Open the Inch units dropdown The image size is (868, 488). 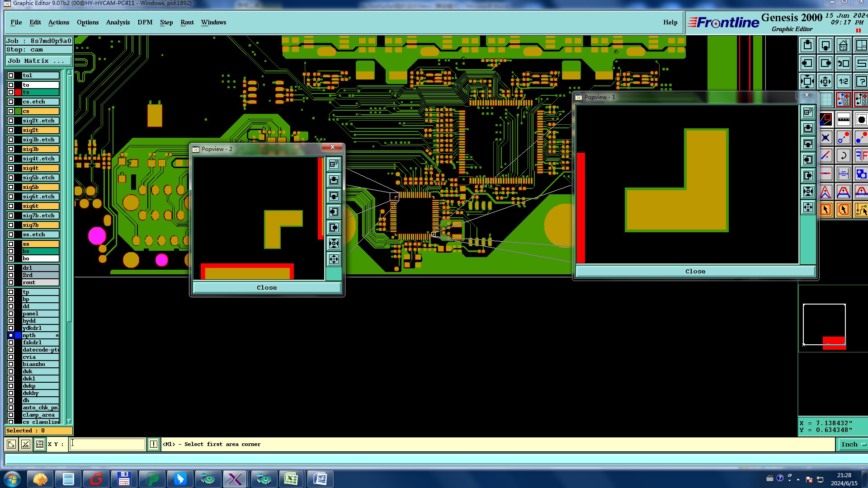pos(853,445)
